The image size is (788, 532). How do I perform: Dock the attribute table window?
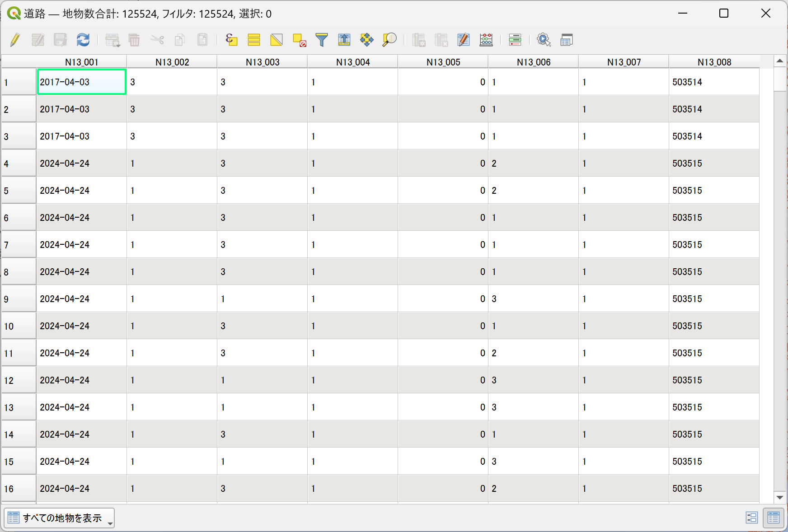[x=567, y=40]
